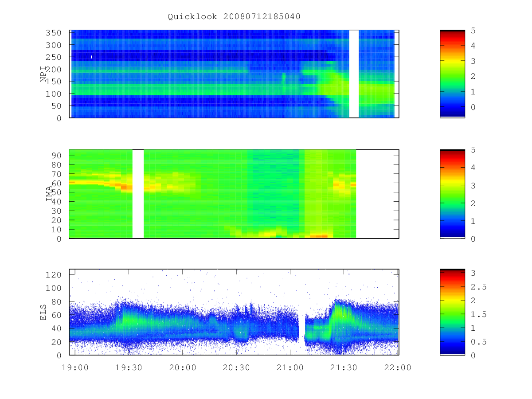Click the Quicklook 20080712185040 title

coord(234,16)
